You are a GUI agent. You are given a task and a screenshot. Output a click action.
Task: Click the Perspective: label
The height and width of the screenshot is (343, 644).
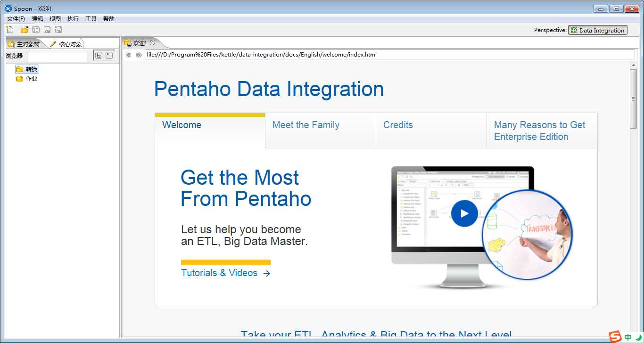click(x=550, y=30)
